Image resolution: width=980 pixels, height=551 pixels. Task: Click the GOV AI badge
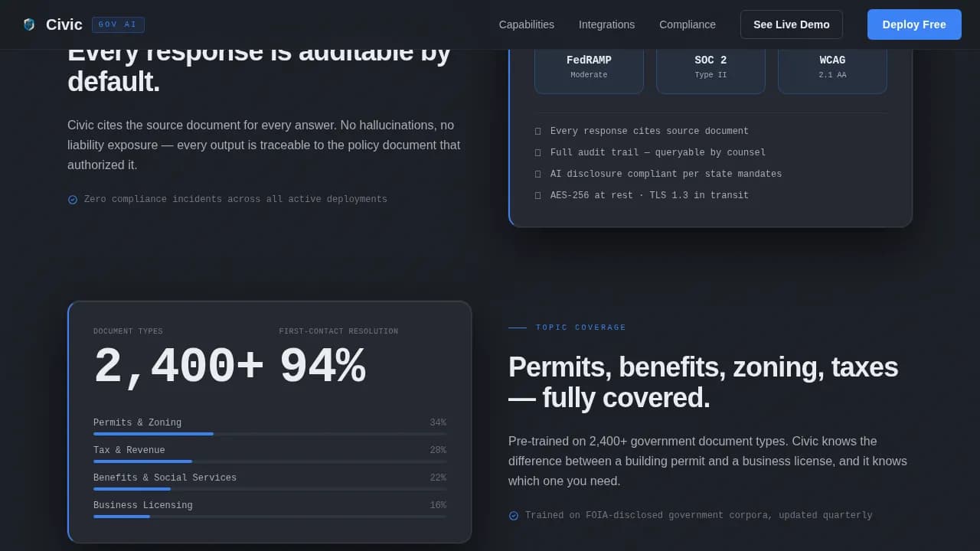coord(118,24)
